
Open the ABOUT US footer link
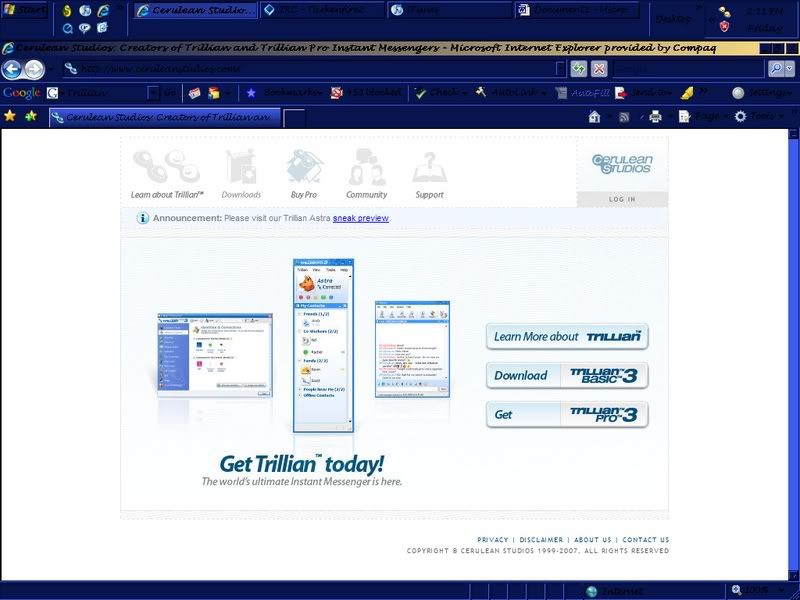[592, 539]
